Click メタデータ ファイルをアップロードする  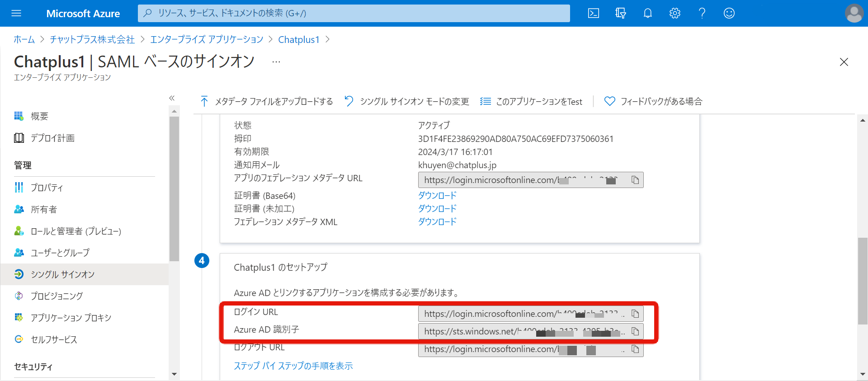[266, 101]
